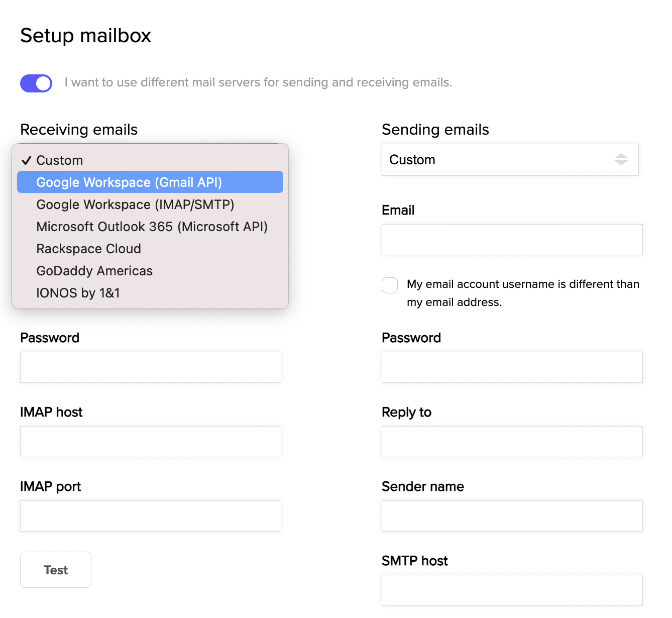Click the 'My email account username' label text

[x=523, y=293]
